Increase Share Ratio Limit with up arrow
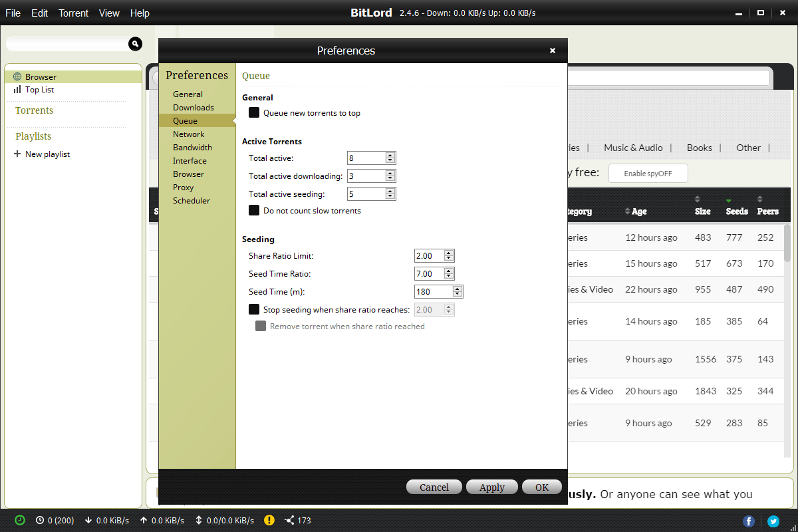The image size is (798, 532). click(449, 253)
